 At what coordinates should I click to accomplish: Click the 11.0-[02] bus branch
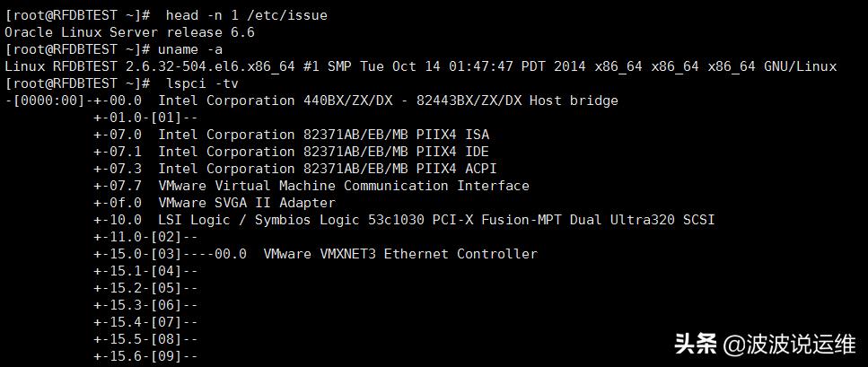click(145, 237)
